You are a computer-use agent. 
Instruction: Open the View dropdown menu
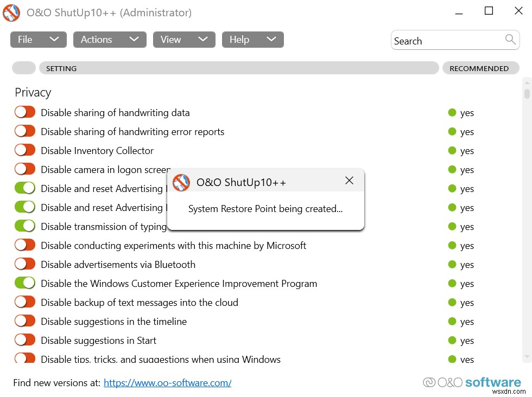tap(184, 40)
